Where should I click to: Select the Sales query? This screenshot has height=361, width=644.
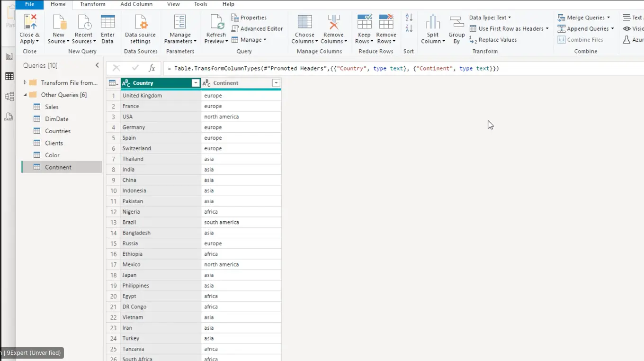click(52, 107)
